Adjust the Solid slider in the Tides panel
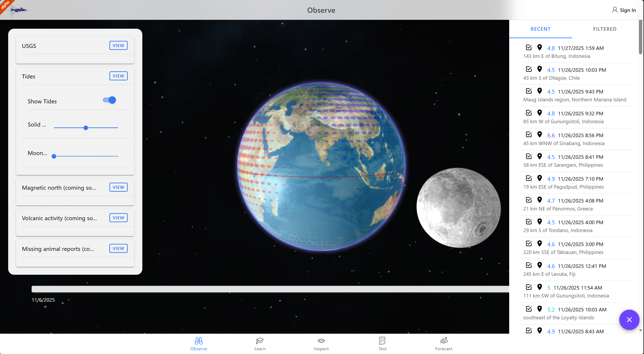 click(86, 128)
